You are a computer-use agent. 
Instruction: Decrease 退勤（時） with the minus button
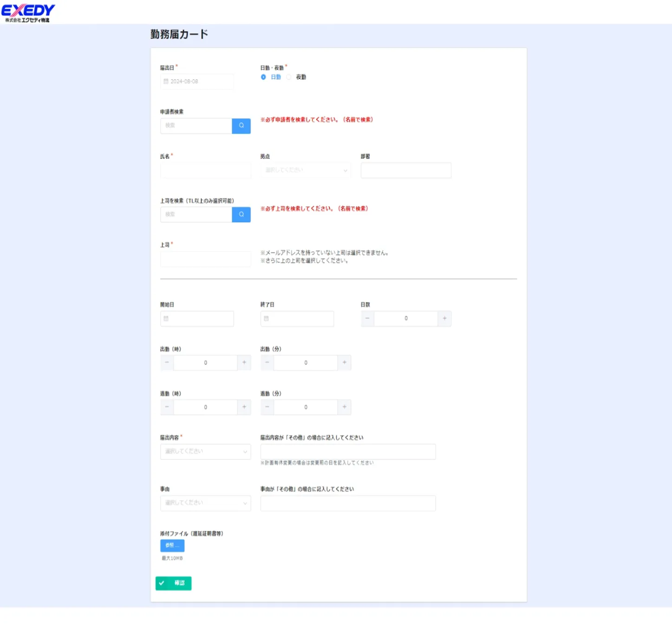167,407
